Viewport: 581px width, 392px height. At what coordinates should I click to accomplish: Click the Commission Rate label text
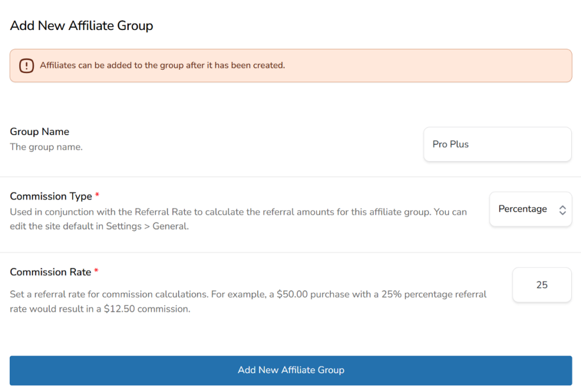(x=49, y=272)
